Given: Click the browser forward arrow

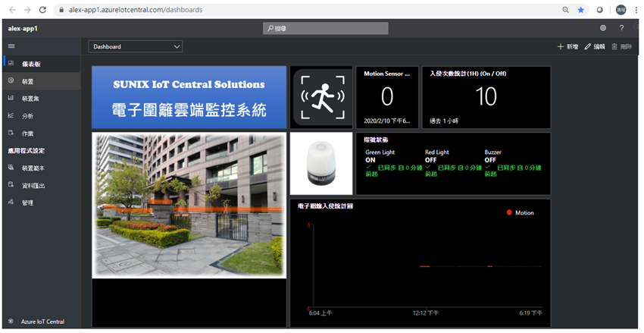Looking at the screenshot, I should pyautogui.click(x=27, y=10).
